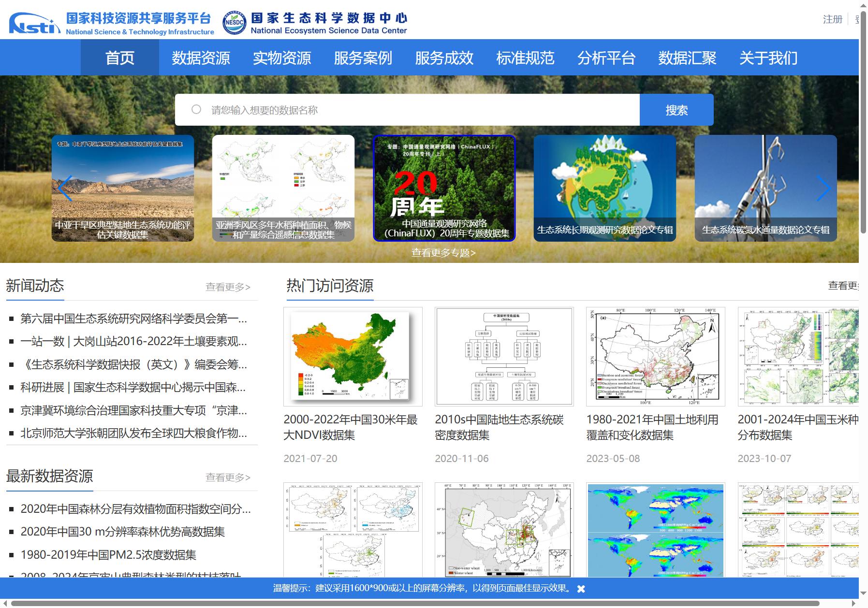The height and width of the screenshot is (608, 868).
Task: Click 查看更多 next to 热门访问资源
Action: click(843, 286)
